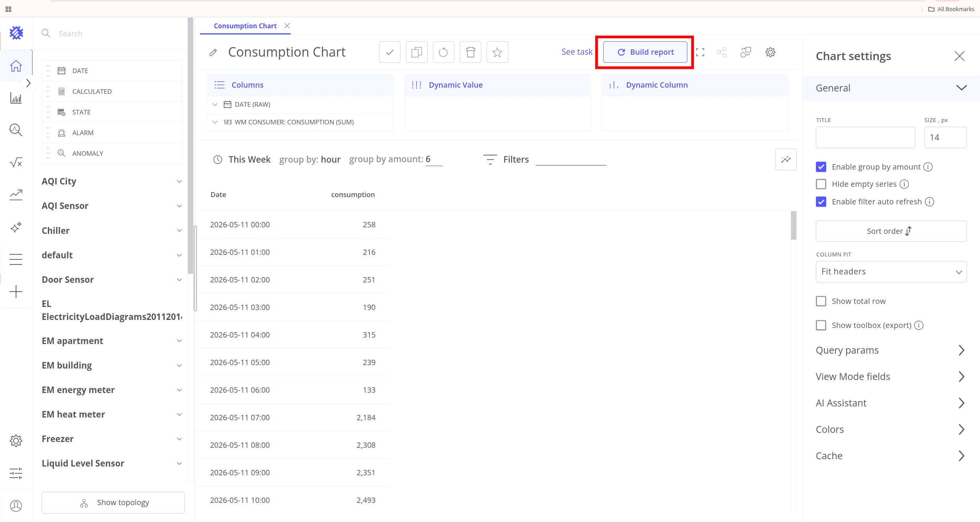Screen dimensions: 980x522
Task: Open the Fit headers column fit dropdown
Action: click(x=891, y=272)
